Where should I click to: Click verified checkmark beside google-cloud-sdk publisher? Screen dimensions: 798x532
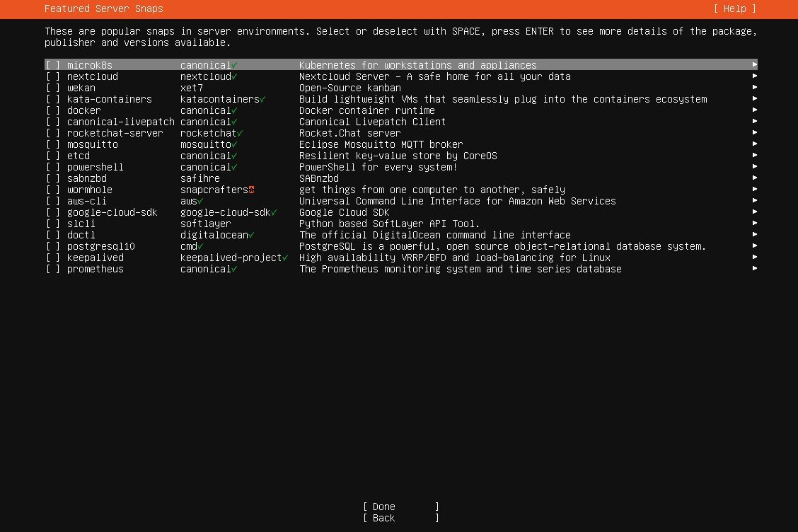pos(274,213)
